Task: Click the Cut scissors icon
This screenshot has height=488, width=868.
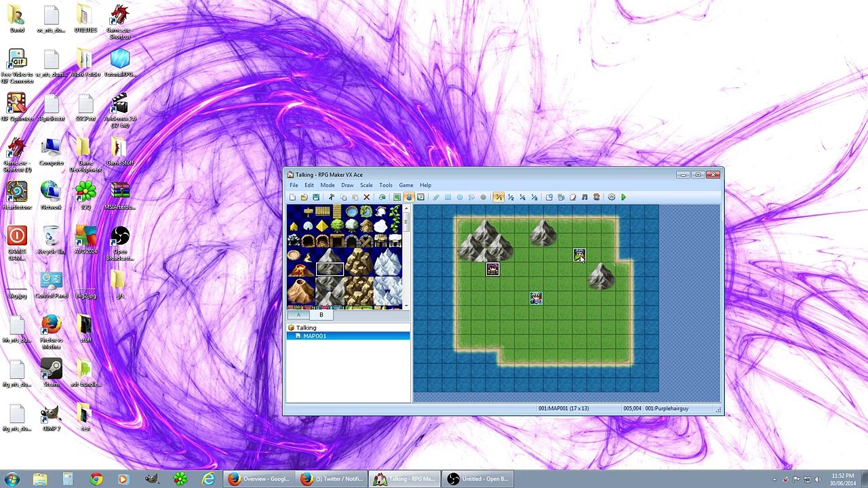Action: click(332, 197)
